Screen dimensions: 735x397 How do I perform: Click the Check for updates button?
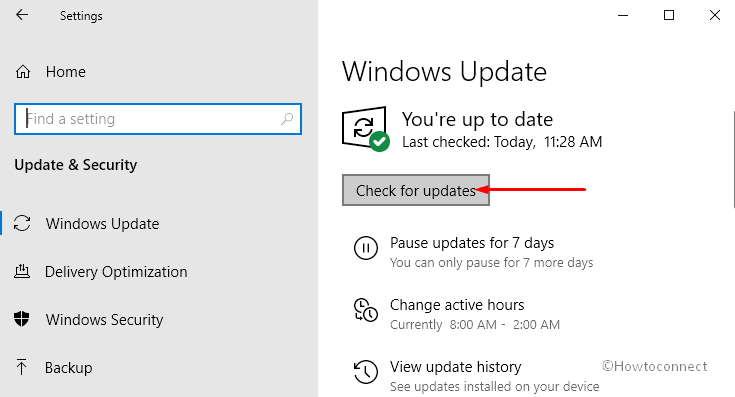point(416,190)
